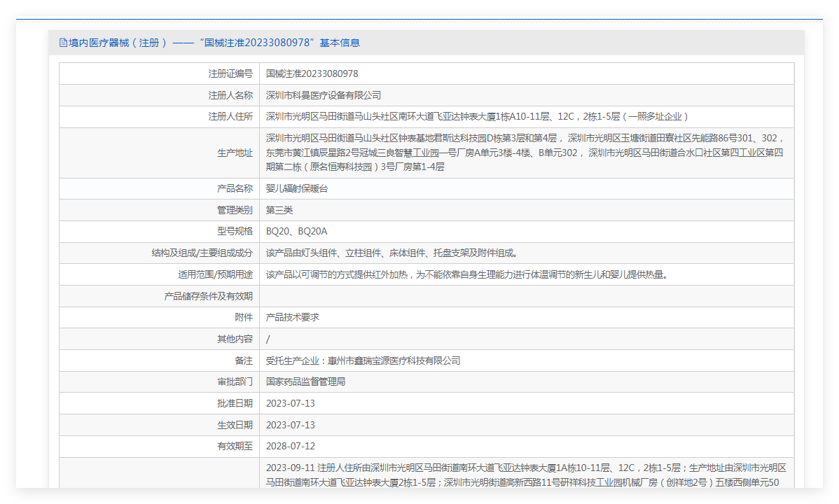Image resolution: width=839 pixels, height=504 pixels.
Task: Open the 产品技术要求 attachment entry
Action: click(293, 317)
